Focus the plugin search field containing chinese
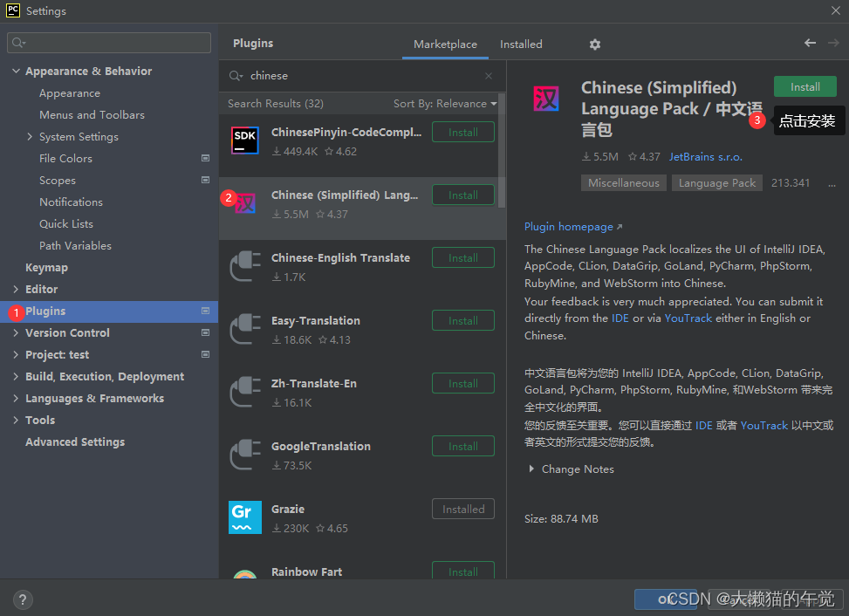 pyautogui.click(x=362, y=76)
